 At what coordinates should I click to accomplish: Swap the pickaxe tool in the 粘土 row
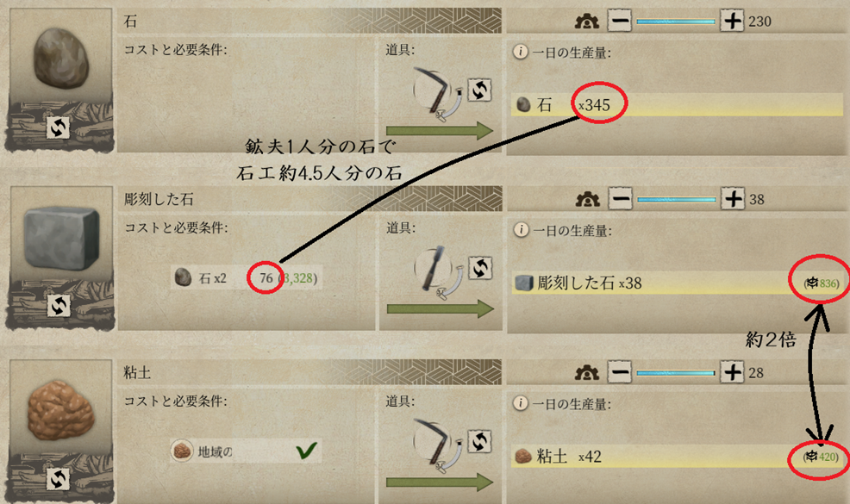479,441
